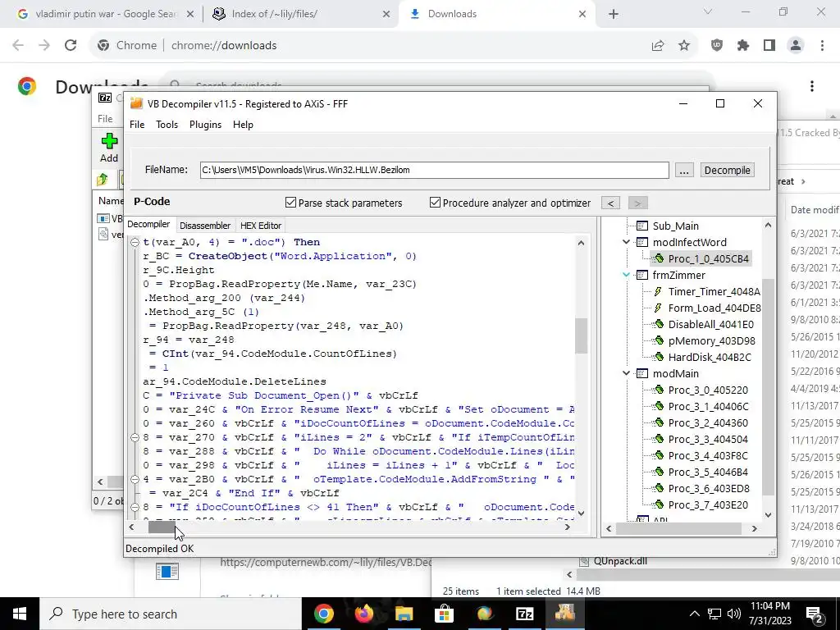The height and width of the screenshot is (630, 840).
Task: Collapse code block at iLines = 2 line
Action: (135, 437)
